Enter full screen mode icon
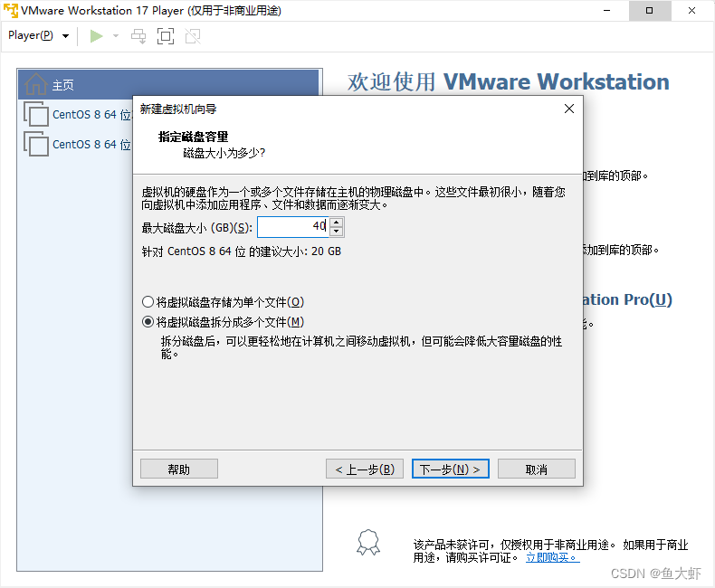 coord(166,36)
